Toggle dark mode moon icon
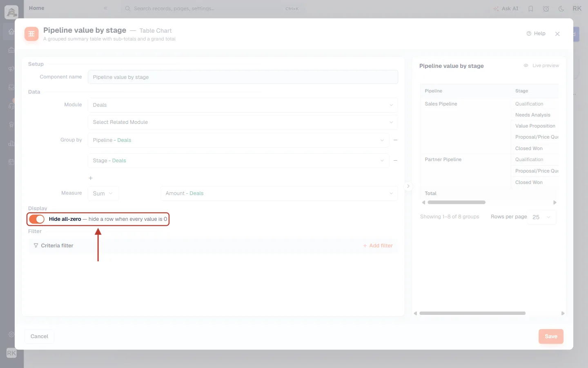Image resolution: width=588 pixels, height=368 pixels. point(561,9)
